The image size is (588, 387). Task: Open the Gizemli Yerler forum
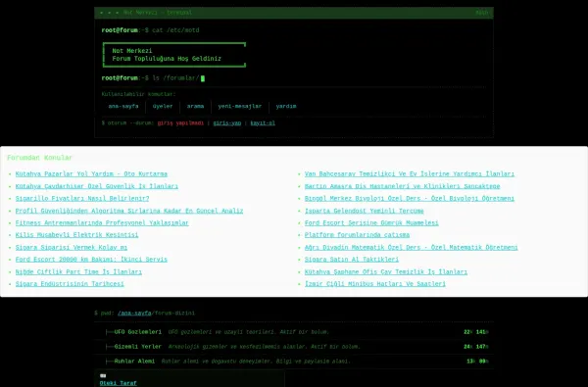tap(137, 347)
